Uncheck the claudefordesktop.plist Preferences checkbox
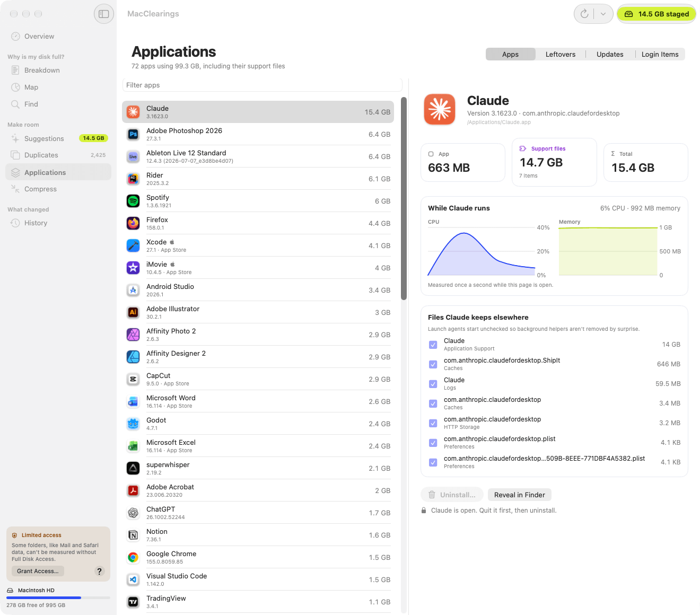The width and height of the screenshot is (700, 615). [433, 443]
